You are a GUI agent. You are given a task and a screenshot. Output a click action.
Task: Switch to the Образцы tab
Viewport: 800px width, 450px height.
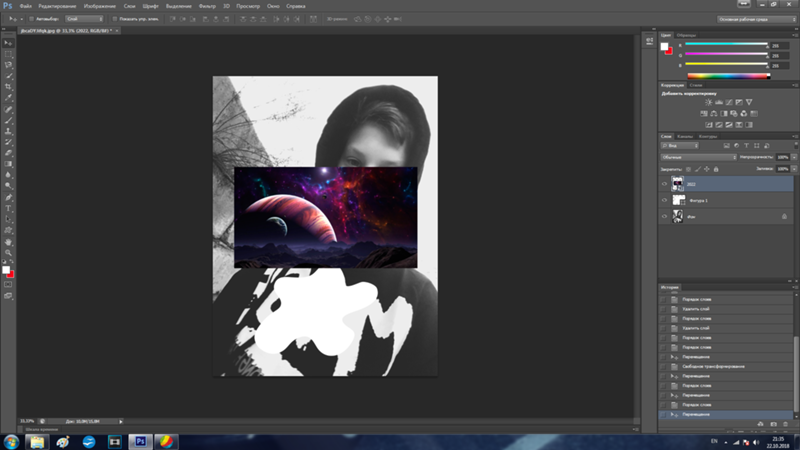(686, 35)
